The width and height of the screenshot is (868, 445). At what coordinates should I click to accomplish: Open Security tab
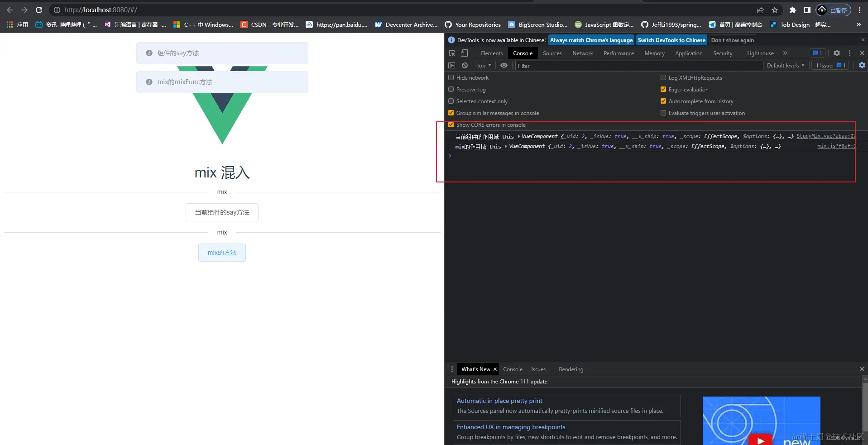point(723,53)
